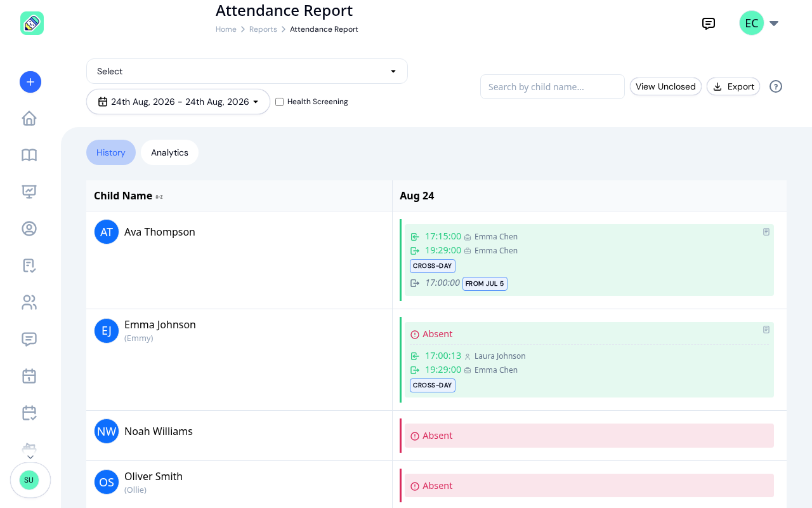Viewport: 812px width, 508px height.
Task: Open the messages icon in top header
Action: click(x=709, y=23)
